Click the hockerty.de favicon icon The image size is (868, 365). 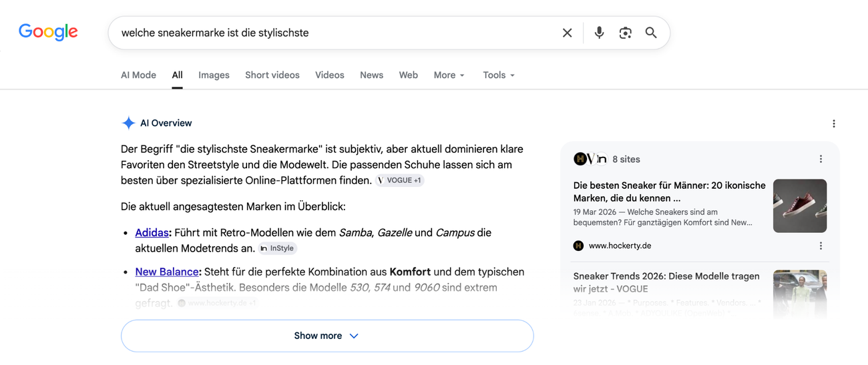578,246
